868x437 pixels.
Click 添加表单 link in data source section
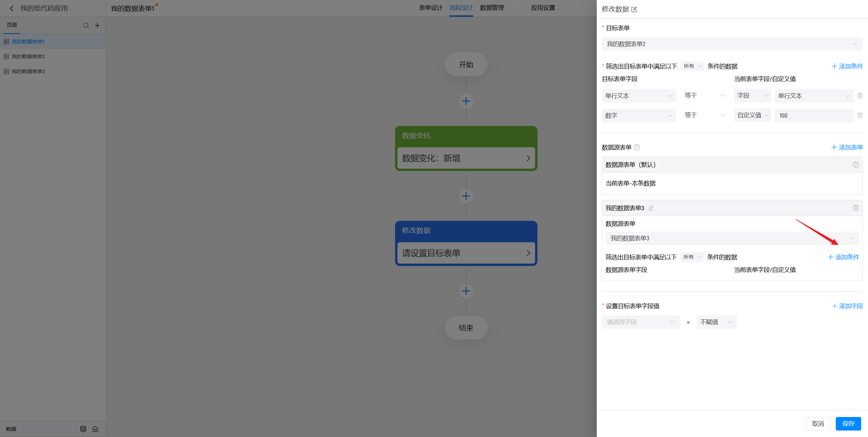click(847, 147)
